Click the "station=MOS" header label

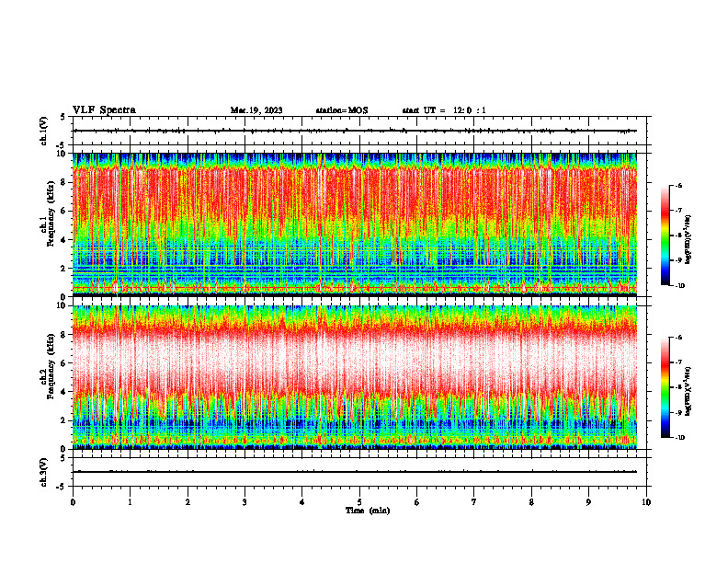point(342,110)
